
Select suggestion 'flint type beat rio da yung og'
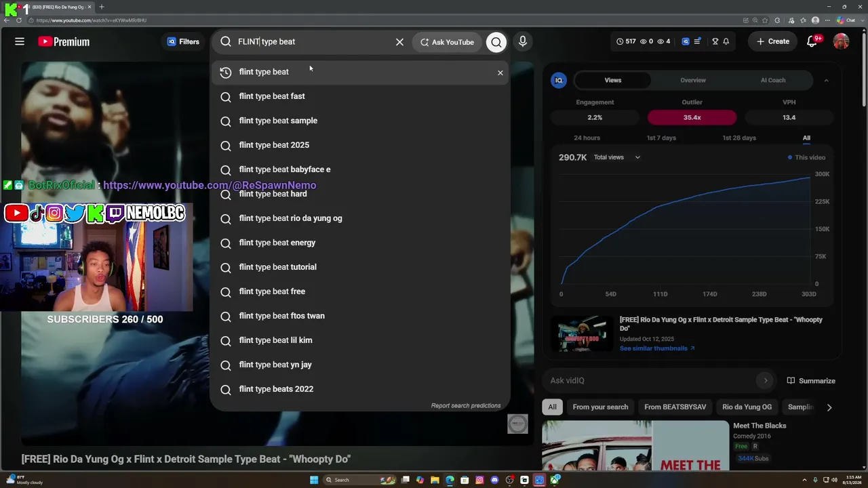pyautogui.click(x=360, y=218)
